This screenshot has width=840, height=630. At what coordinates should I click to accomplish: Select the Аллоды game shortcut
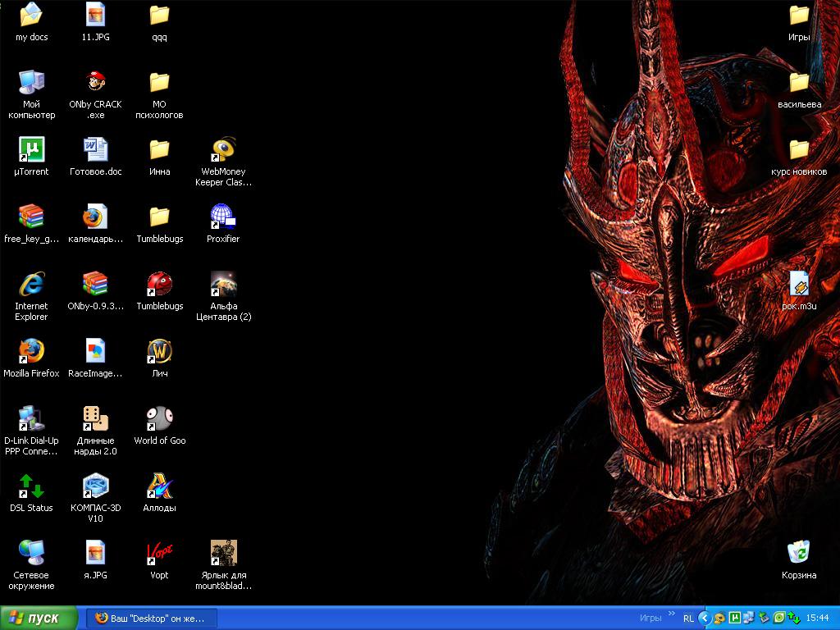pyautogui.click(x=159, y=486)
